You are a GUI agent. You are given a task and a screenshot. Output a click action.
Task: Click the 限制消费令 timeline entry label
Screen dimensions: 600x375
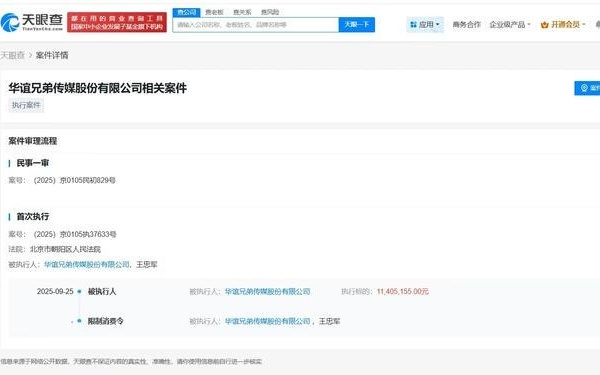(106, 321)
